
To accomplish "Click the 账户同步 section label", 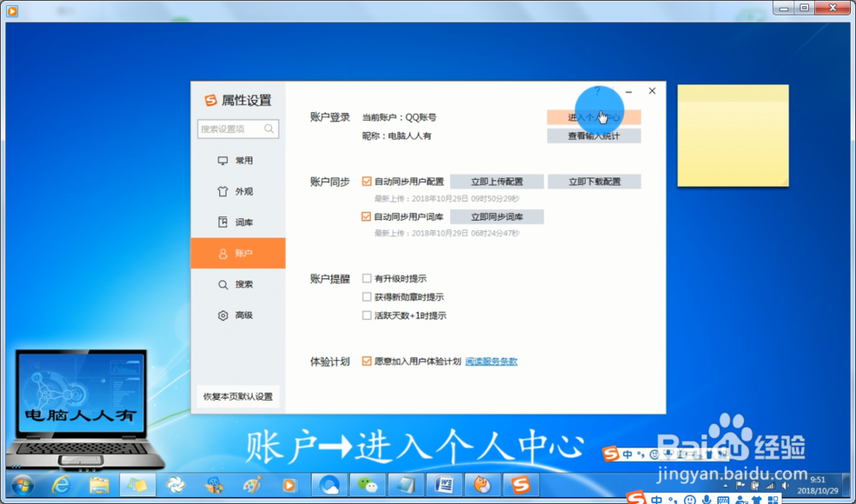I will tap(330, 181).
